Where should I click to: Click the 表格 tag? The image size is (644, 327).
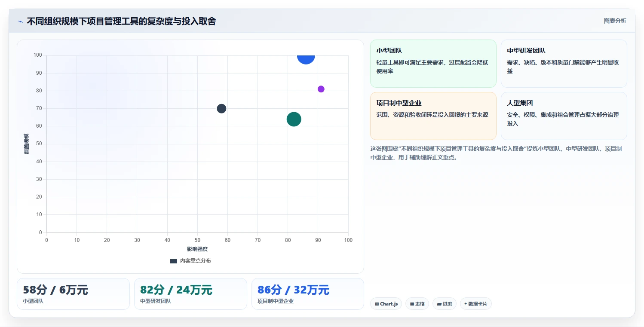(x=417, y=304)
